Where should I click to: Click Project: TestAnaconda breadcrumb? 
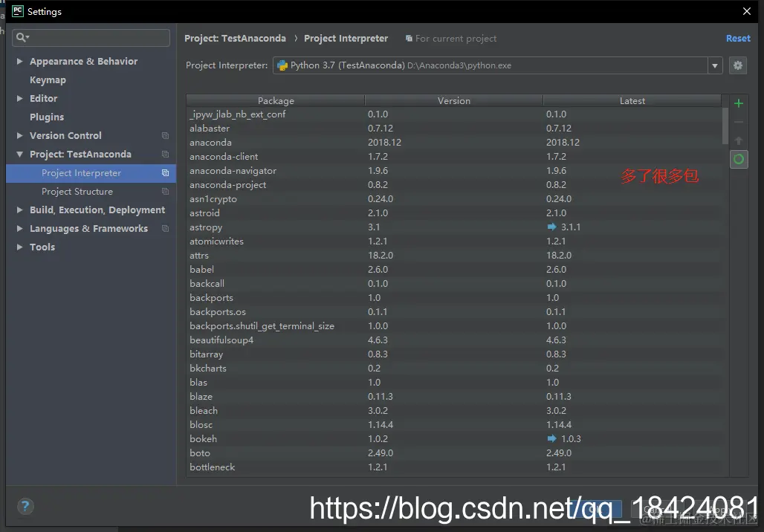(x=235, y=39)
